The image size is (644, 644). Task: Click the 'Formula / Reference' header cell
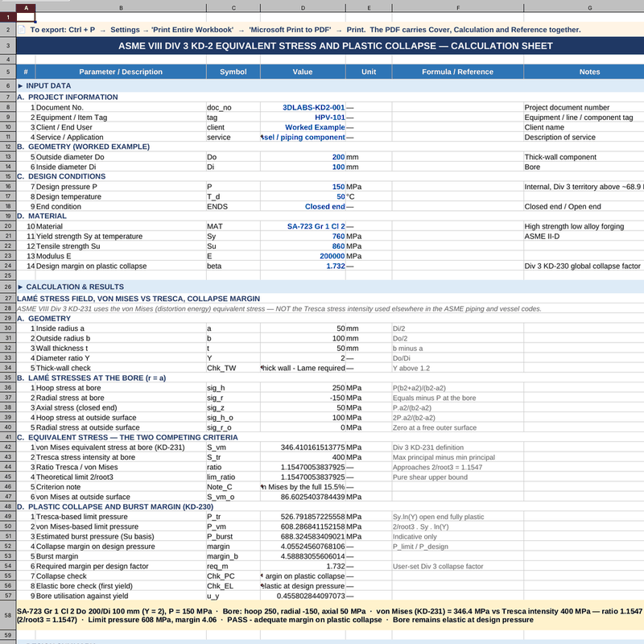tap(457, 72)
